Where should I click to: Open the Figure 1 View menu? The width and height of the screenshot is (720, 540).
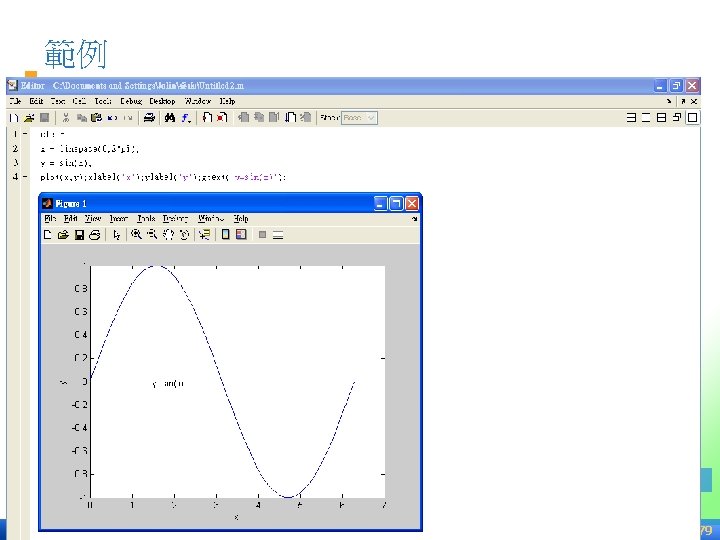click(93, 219)
